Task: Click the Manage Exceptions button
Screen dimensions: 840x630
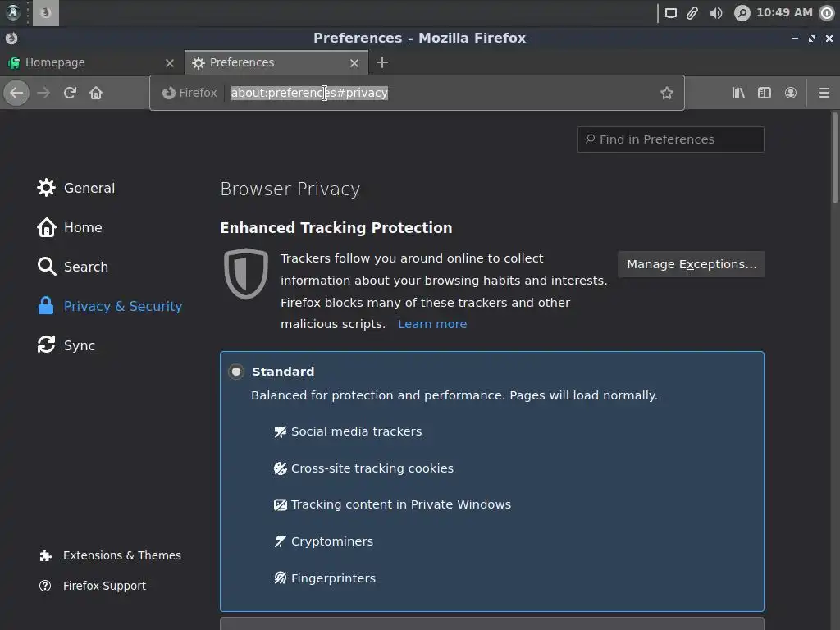Action: 691,264
